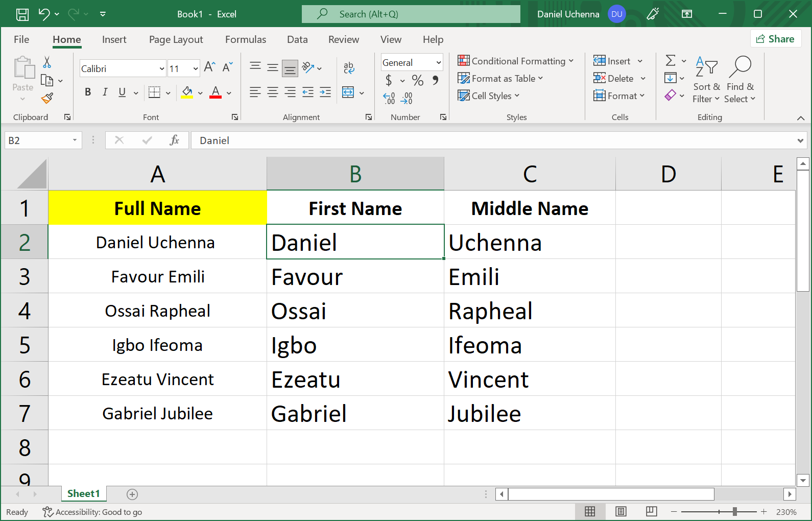Expand the Calibri font name dropdown
The width and height of the screenshot is (812, 521).
click(161, 68)
